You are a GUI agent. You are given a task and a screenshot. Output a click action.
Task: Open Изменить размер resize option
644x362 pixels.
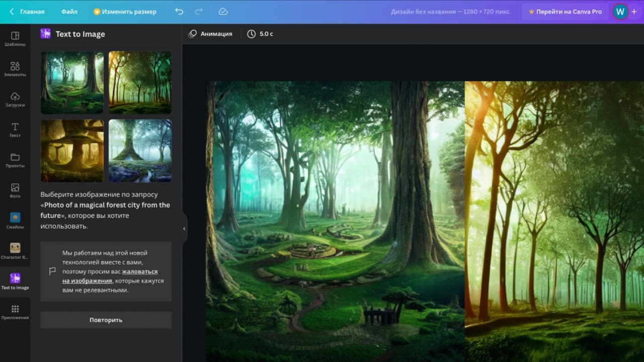[125, 12]
